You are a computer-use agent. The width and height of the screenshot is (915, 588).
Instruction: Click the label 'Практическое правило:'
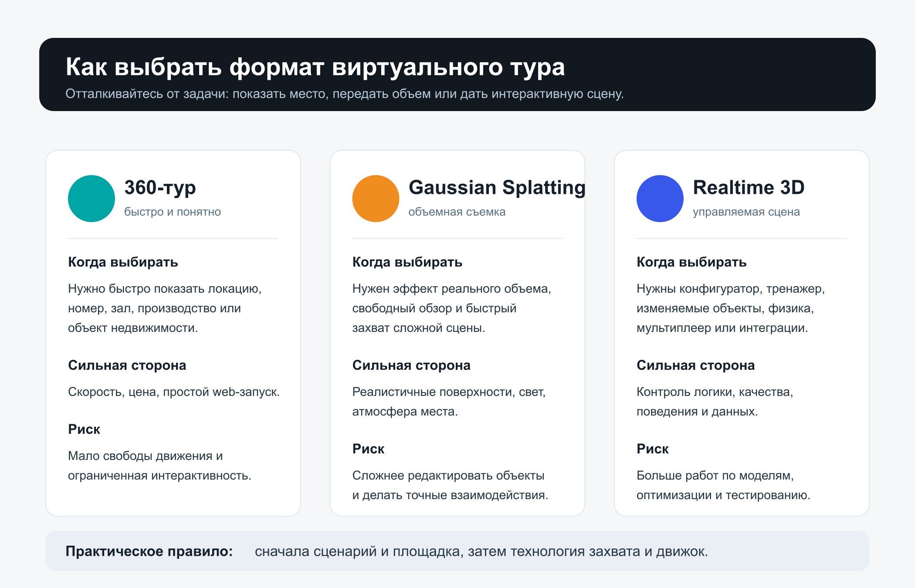[x=149, y=551]
